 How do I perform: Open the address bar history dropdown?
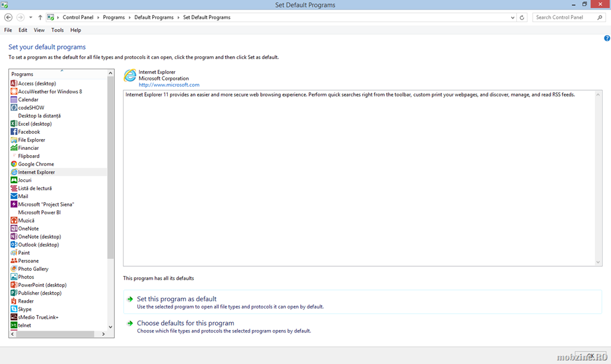point(513,17)
